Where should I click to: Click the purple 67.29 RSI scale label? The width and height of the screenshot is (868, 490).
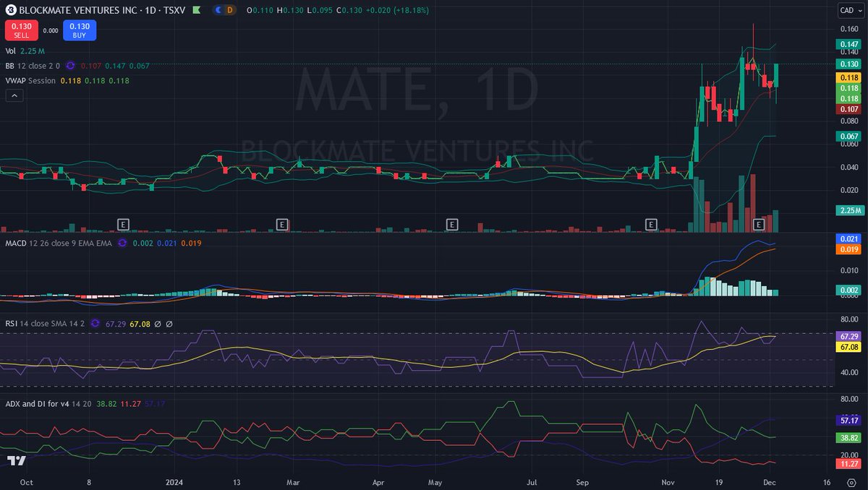848,337
